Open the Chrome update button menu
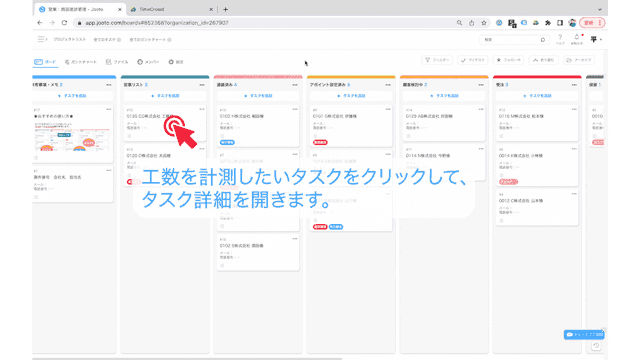640x360 pixels. 593,23
